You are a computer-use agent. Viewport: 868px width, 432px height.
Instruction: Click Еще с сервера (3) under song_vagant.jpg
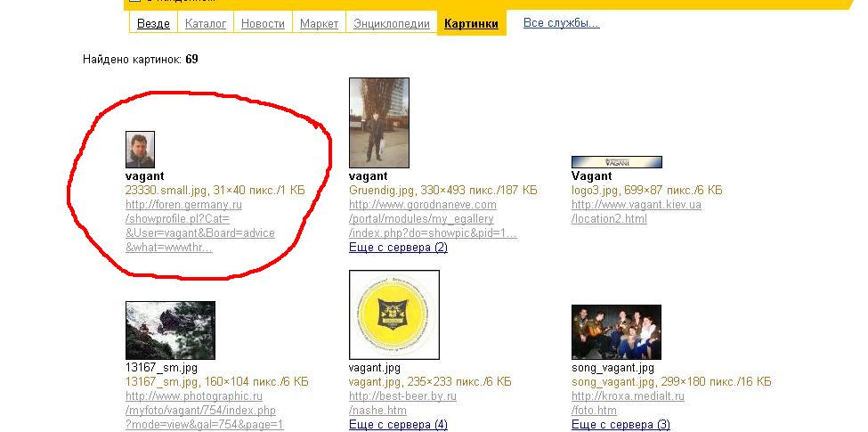click(621, 425)
